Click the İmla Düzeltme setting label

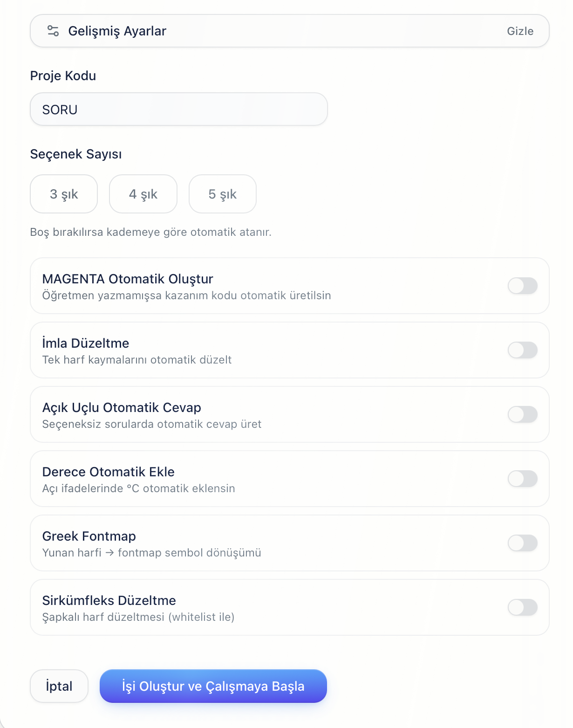pos(86,343)
